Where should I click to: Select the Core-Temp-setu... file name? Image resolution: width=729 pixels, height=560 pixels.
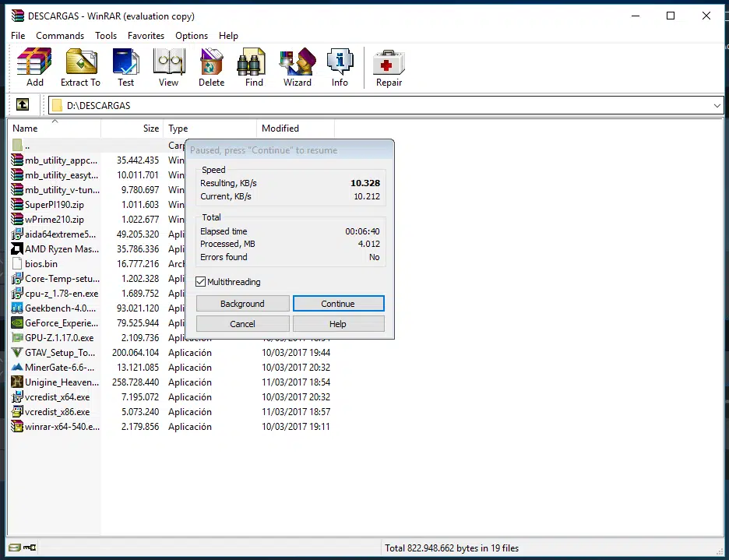[x=62, y=279]
